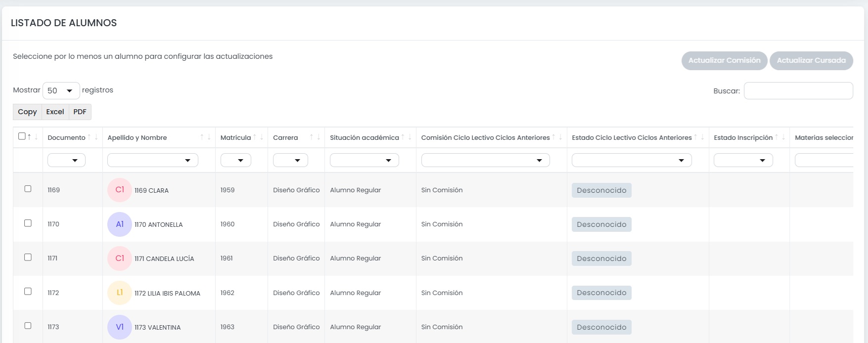Image resolution: width=868 pixels, height=343 pixels.
Task: Click the Buscar search field
Action: click(x=798, y=90)
